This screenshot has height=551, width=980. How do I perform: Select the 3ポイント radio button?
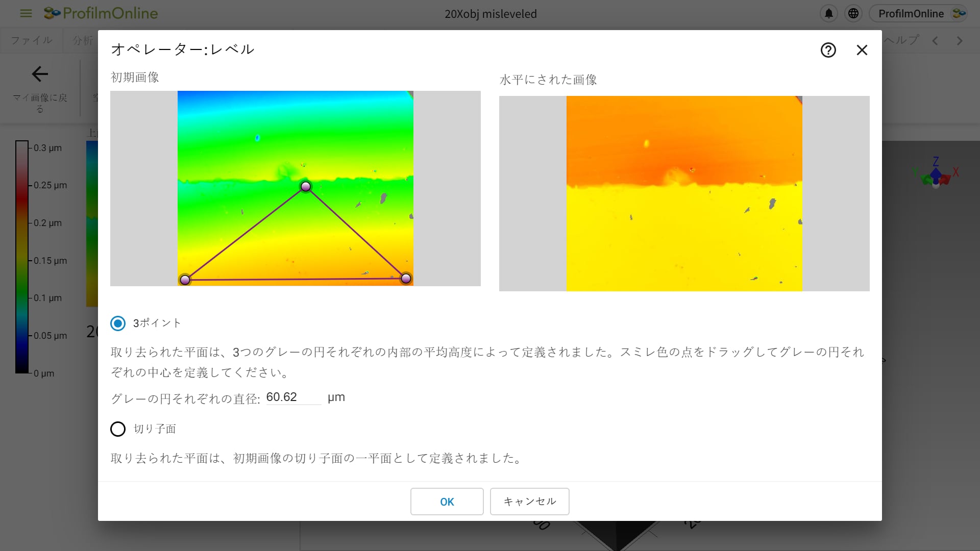coord(118,323)
